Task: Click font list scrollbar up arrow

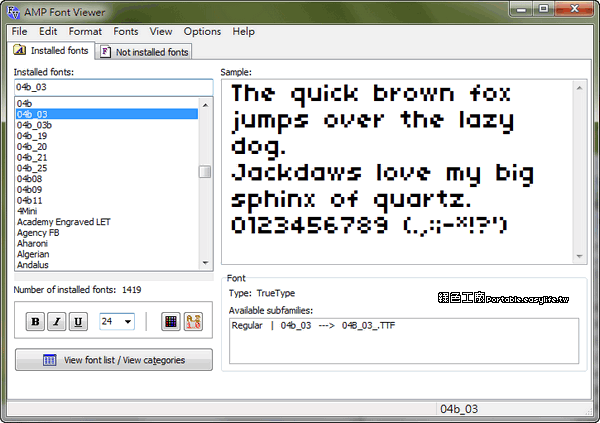Action: point(205,105)
